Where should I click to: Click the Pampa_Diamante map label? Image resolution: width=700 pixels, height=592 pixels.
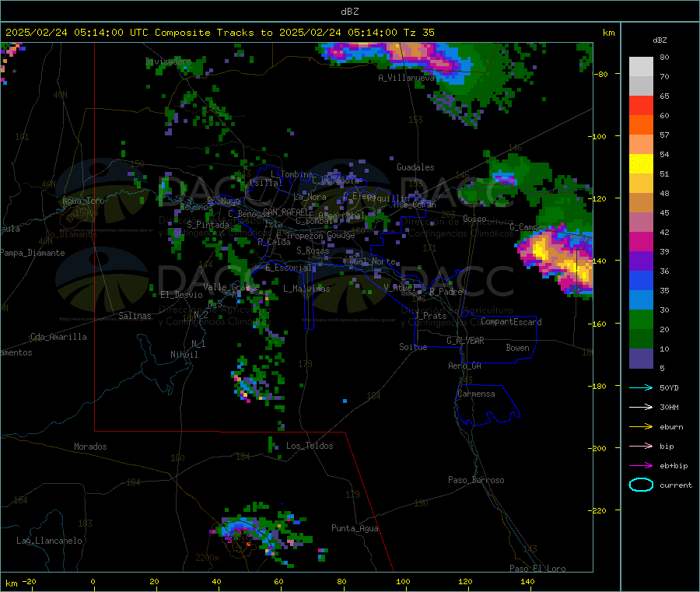click(33, 253)
